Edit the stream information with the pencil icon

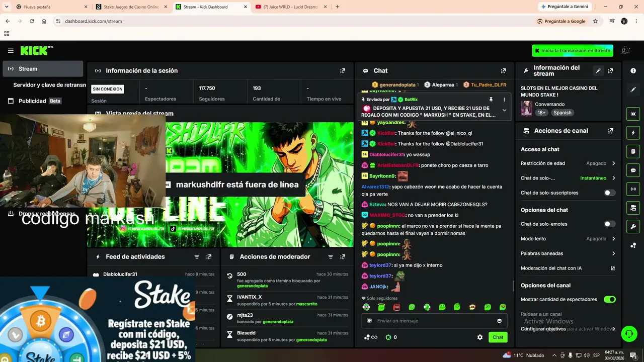click(598, 71)
